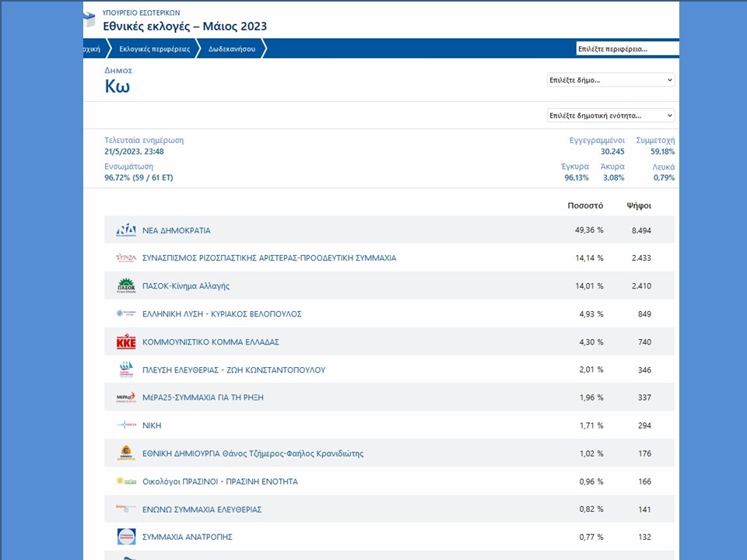
Task: Click the ΣΥΡΙΖΑ party logo
Action: click(126, 258)
